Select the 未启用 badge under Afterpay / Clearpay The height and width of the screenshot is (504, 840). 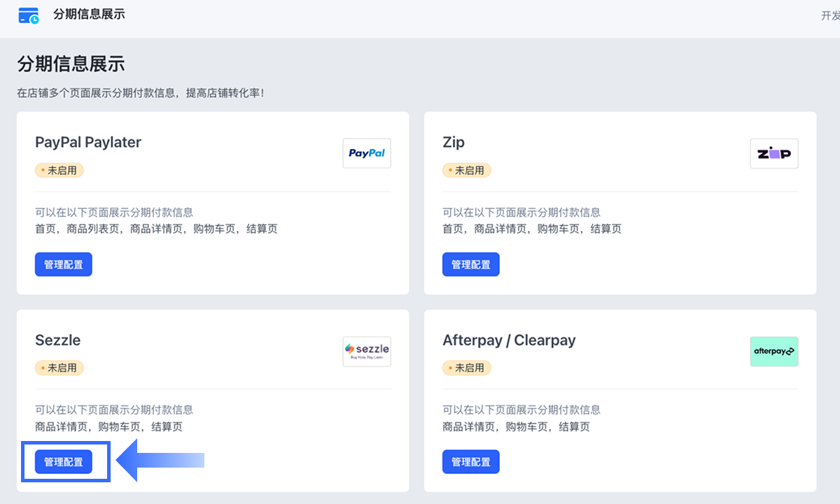click(x=467, y=367)
